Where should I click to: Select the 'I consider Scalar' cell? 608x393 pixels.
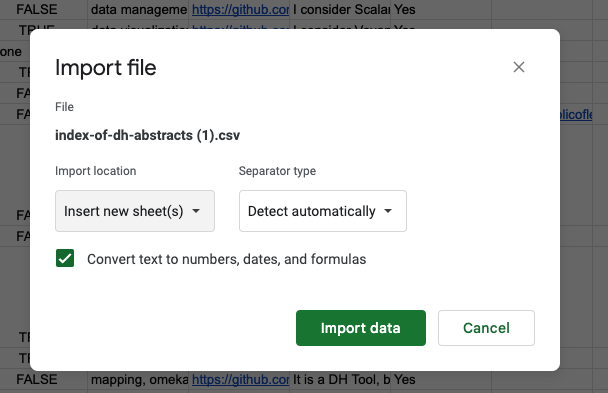coord(341,9)
